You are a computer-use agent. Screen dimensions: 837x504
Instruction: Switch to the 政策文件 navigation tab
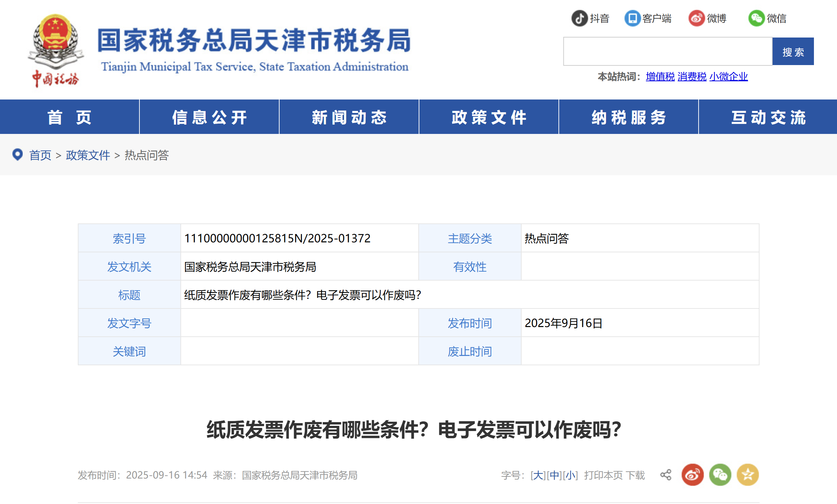pyautogui.click(x=488, y=117)
